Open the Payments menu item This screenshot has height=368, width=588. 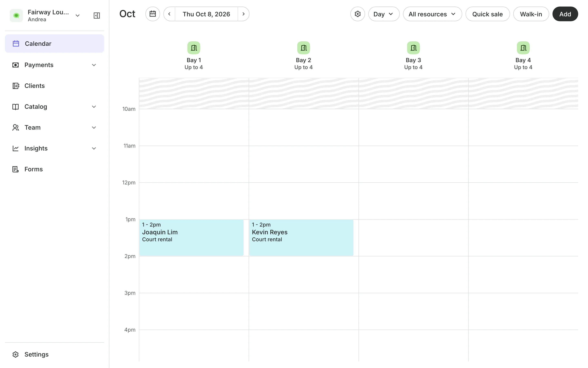55,65
